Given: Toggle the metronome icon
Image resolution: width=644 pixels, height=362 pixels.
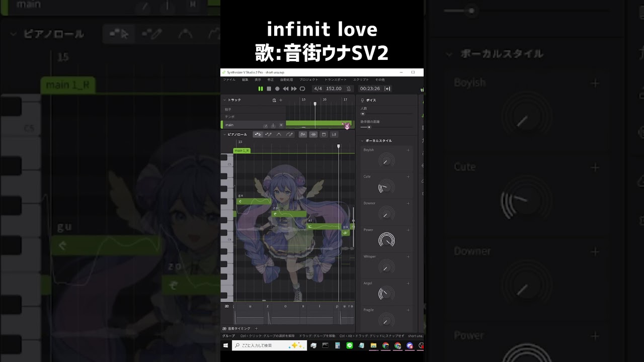Looking at the screenshot, I should click(349, 88).
